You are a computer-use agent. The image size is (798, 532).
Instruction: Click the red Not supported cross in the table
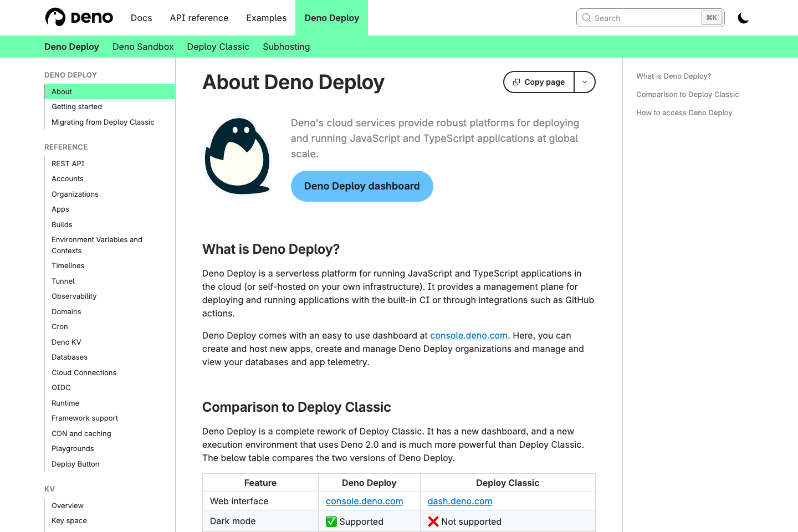[x=434, y=521]
